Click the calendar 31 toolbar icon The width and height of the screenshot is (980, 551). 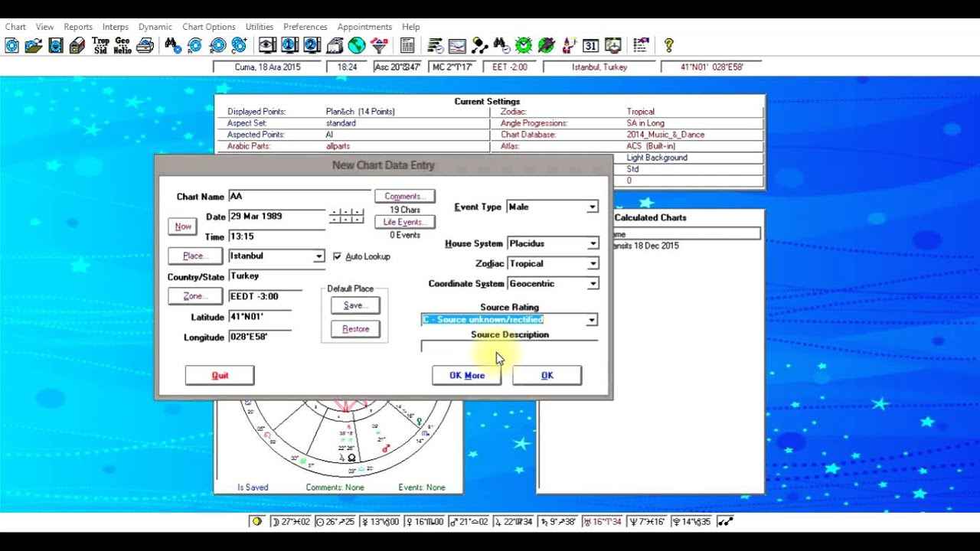tap(590, 46)
